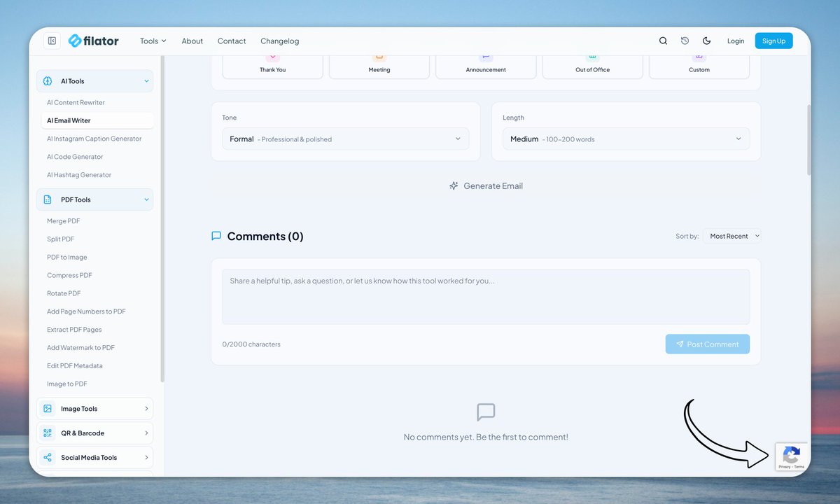Open the Tools dropdown menu
840x504 pixels.
point(153,41)
